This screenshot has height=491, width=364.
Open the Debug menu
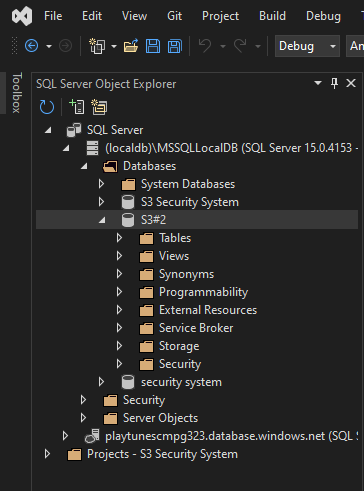pos(323,16)
